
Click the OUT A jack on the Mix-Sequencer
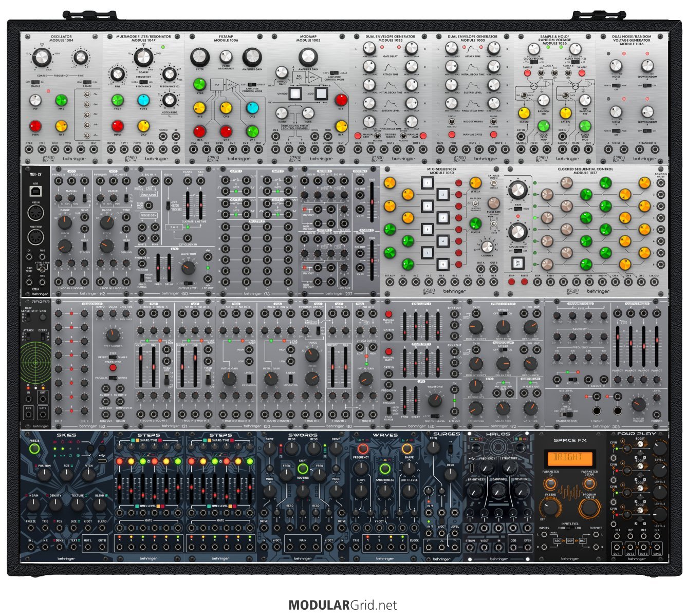coord(480,268)
